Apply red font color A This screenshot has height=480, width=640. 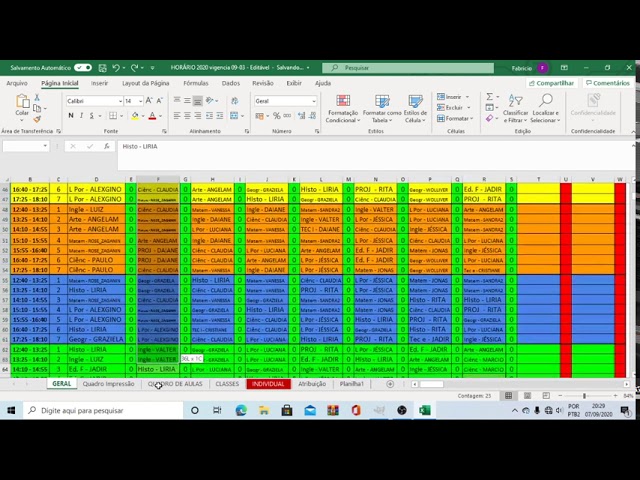(152, 116)
